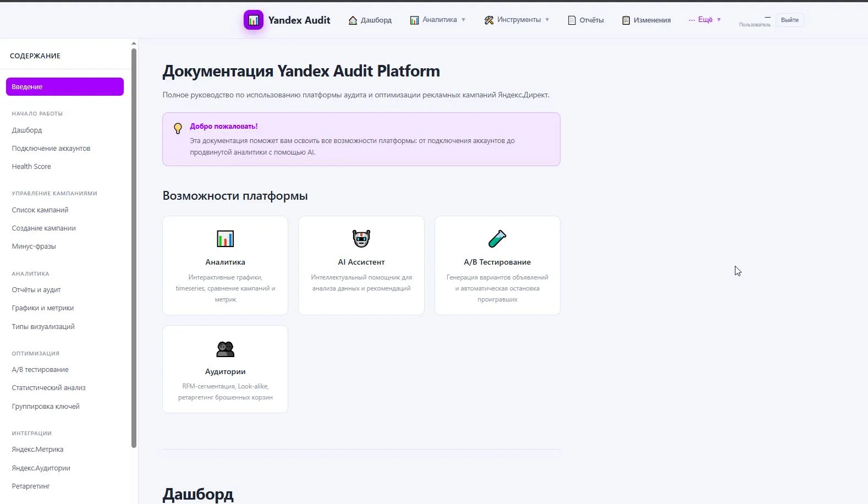Click the test tube icon in A/B Тестирование card

click(x=497, y=239)
